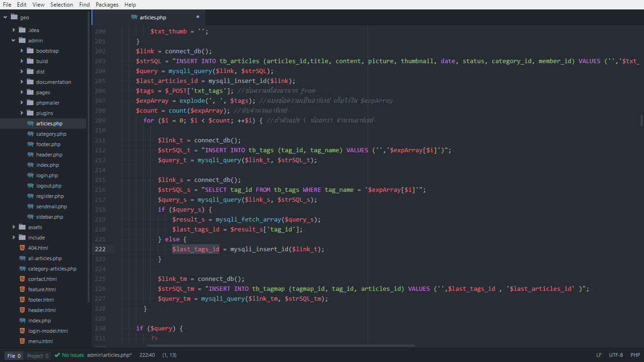The width and height of the screenshot is (644, 362).
Task: Click line number 209 in the gutter
Action: (x=100, y=120)
